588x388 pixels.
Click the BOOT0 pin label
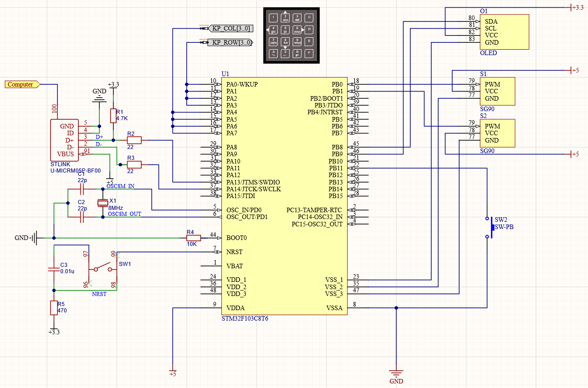(236, 238)
